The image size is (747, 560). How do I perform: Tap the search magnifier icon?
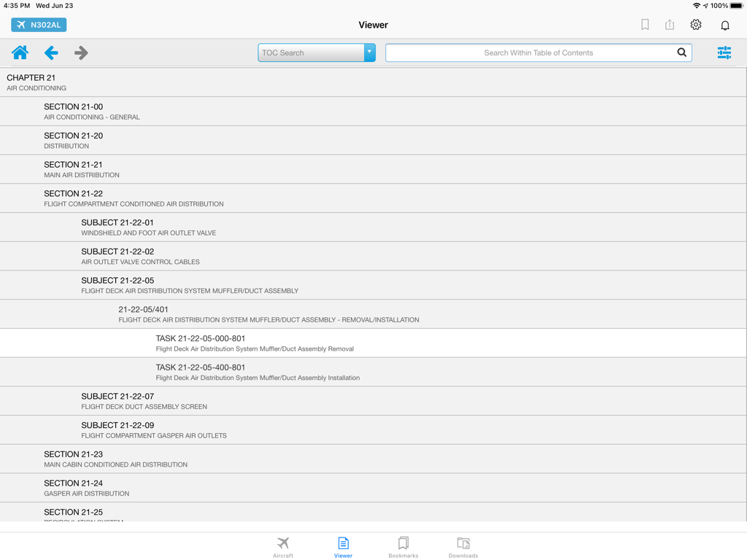click(681, 52)
